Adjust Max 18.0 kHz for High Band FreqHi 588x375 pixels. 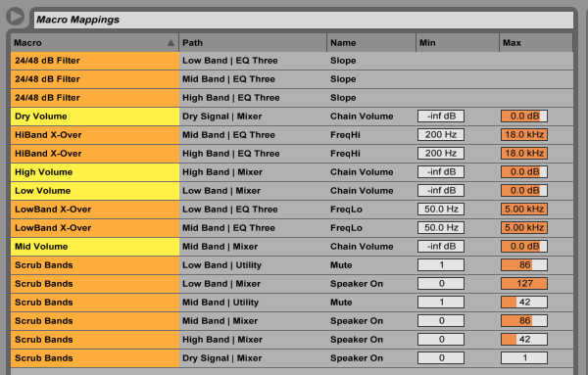coord(524,153)
